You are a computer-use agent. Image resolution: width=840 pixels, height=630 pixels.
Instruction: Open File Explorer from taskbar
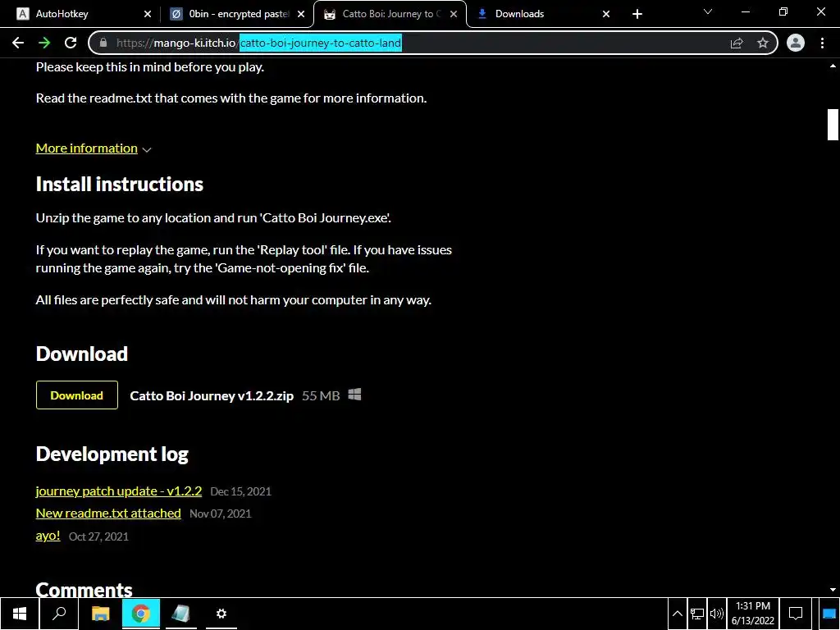point(100,614)
